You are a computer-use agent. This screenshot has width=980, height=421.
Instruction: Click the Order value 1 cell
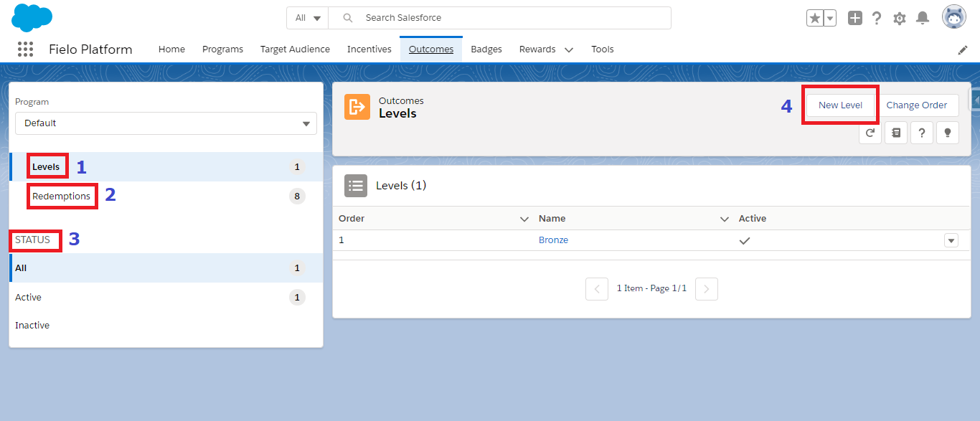(341, 240)
